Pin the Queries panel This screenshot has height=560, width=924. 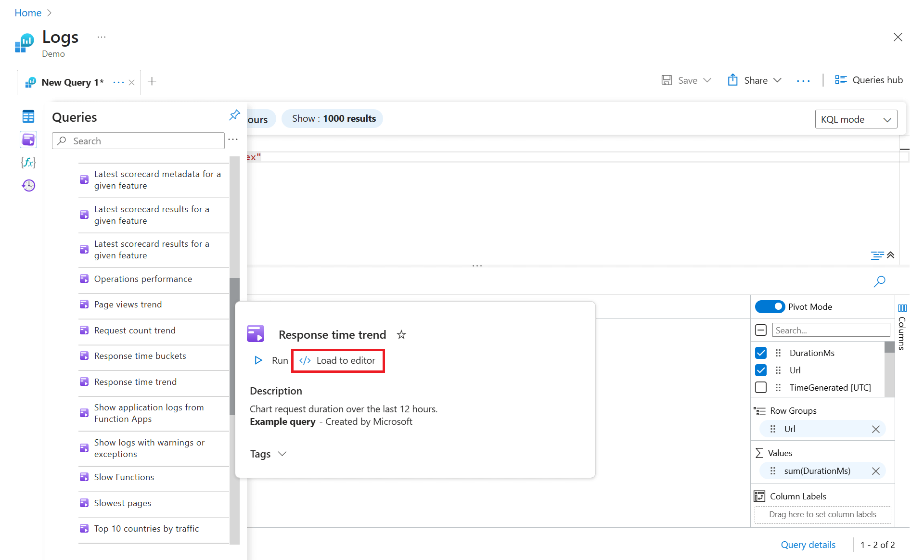[x=234, y=115]
